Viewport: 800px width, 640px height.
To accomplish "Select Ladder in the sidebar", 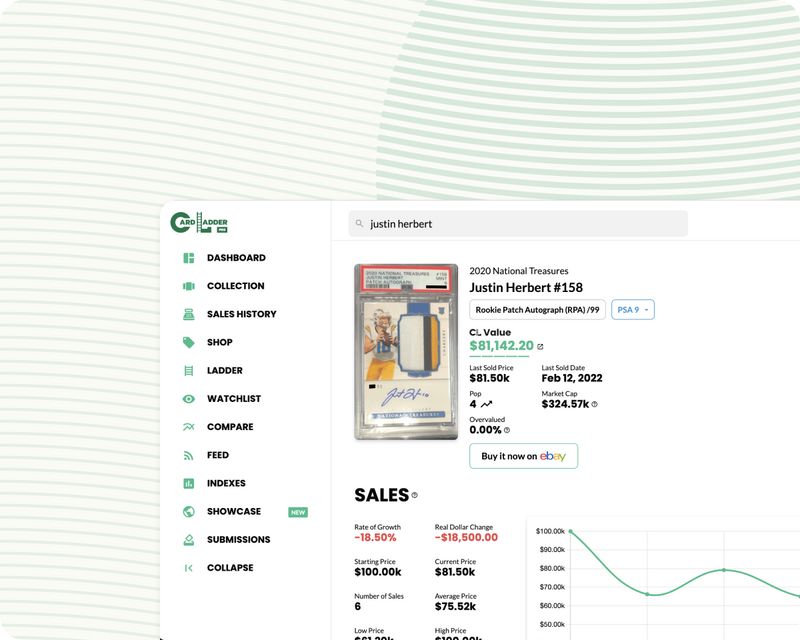I will tap(225, 371).
